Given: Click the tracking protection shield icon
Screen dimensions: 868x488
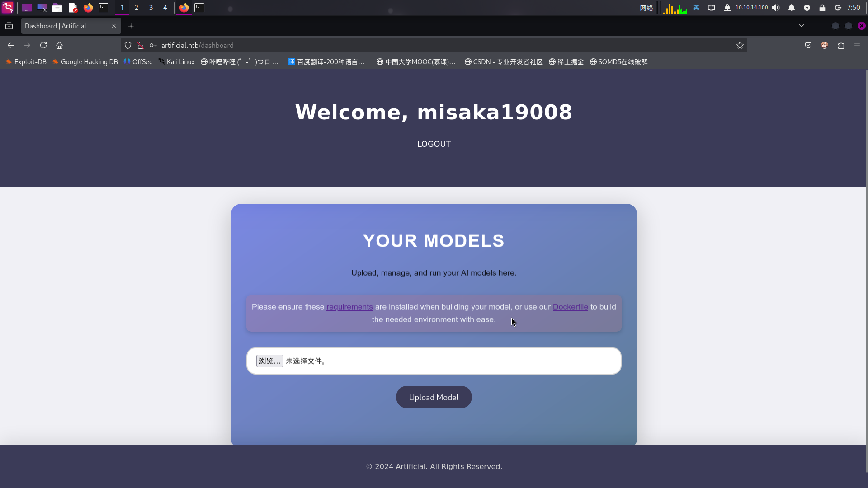Looking at the screenshot, I should [128, 45].
